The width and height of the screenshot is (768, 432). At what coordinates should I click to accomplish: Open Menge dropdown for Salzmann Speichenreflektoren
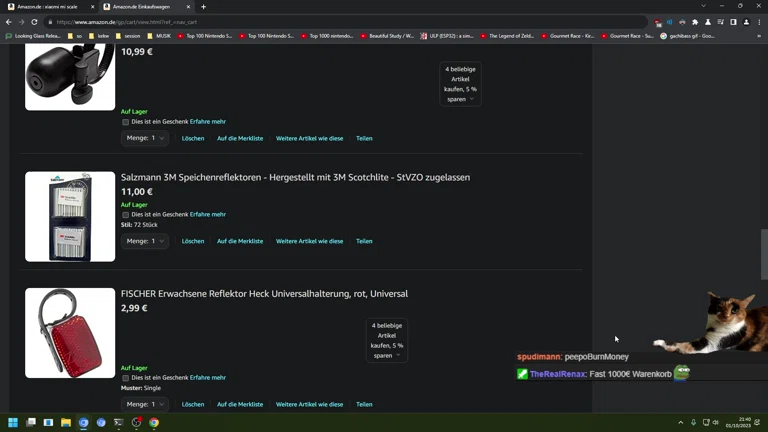click(144, 241)
